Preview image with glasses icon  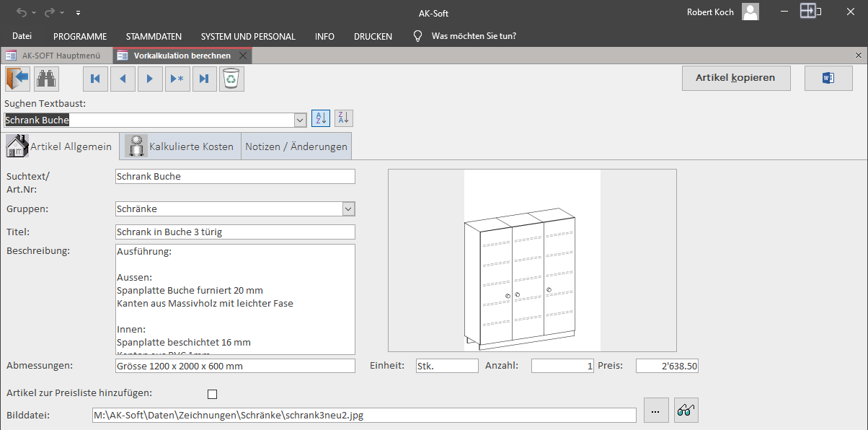pyautogui.click(x=686, y=411)
